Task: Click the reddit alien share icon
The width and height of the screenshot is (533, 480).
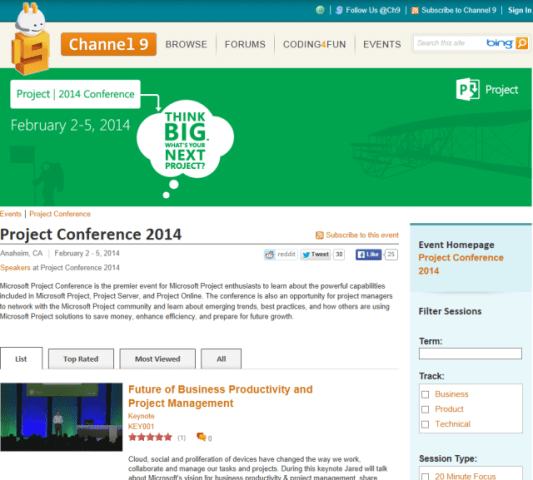Action: pyautogui.click(x=270, y=255)
